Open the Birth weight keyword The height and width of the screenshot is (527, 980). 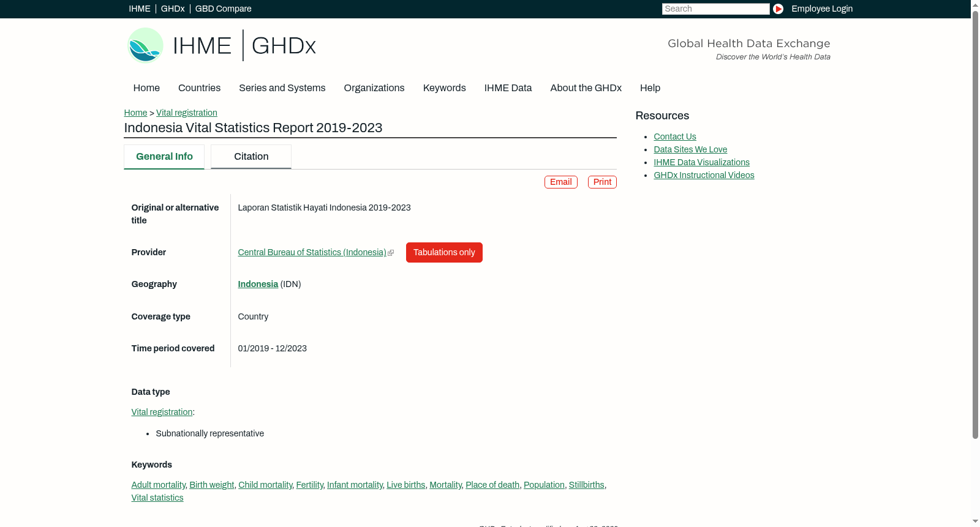pos(211,485)
